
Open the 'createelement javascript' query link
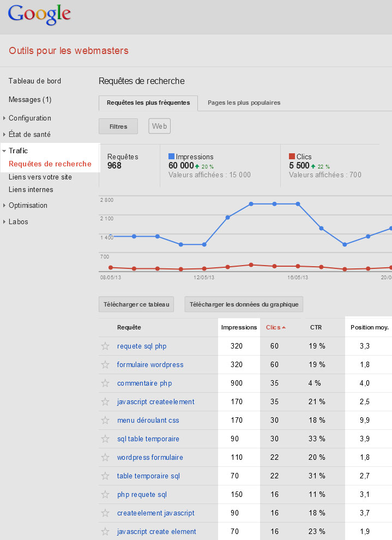tap(155, 513)
